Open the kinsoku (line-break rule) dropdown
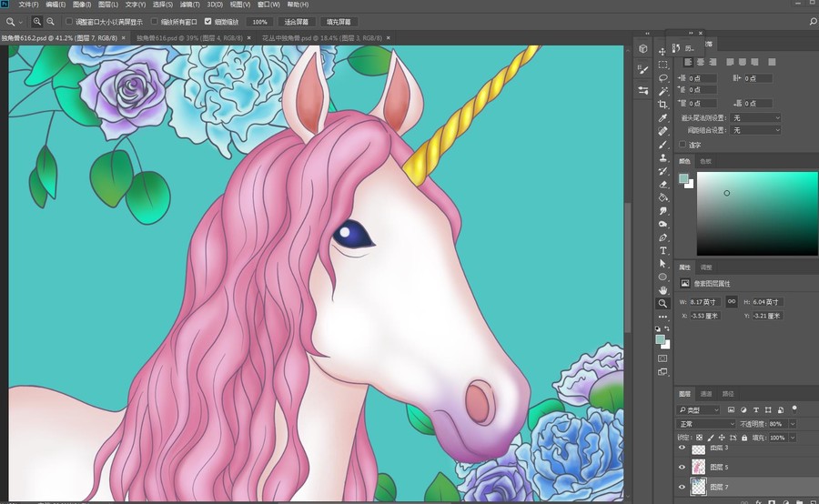 pyautogui.click(x=755, y=118)
